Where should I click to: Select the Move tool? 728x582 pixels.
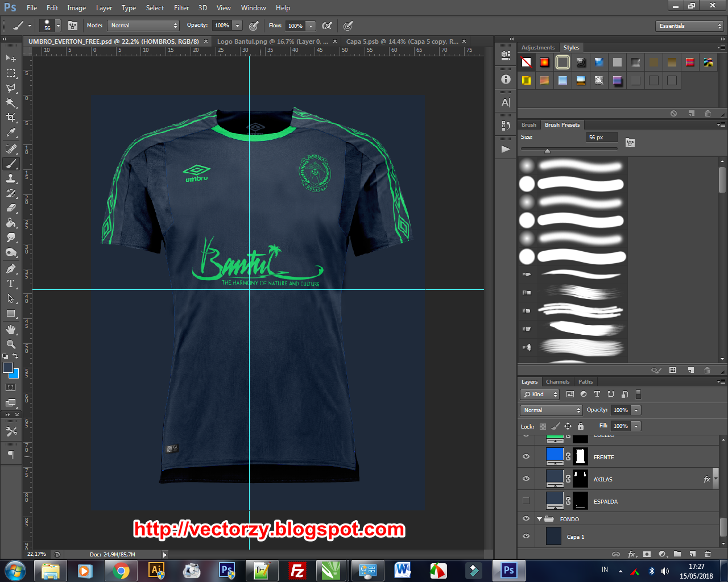[11, 58]
